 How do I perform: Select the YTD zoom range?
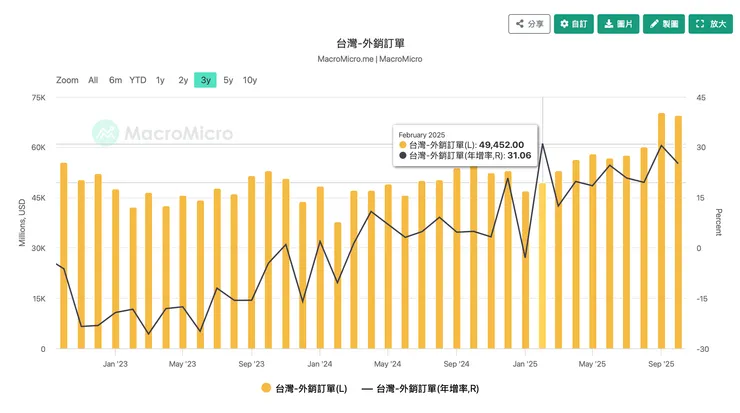pos(138,80)
